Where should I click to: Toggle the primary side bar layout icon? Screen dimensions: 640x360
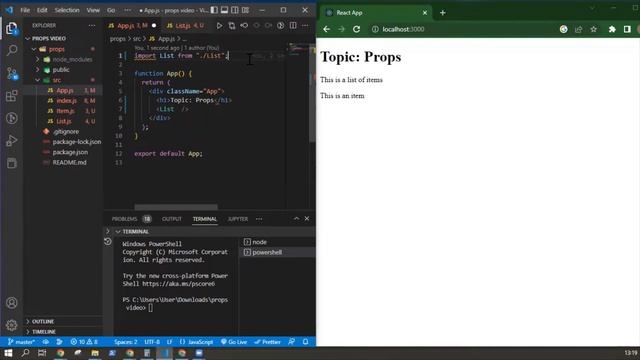pos(214,10)
